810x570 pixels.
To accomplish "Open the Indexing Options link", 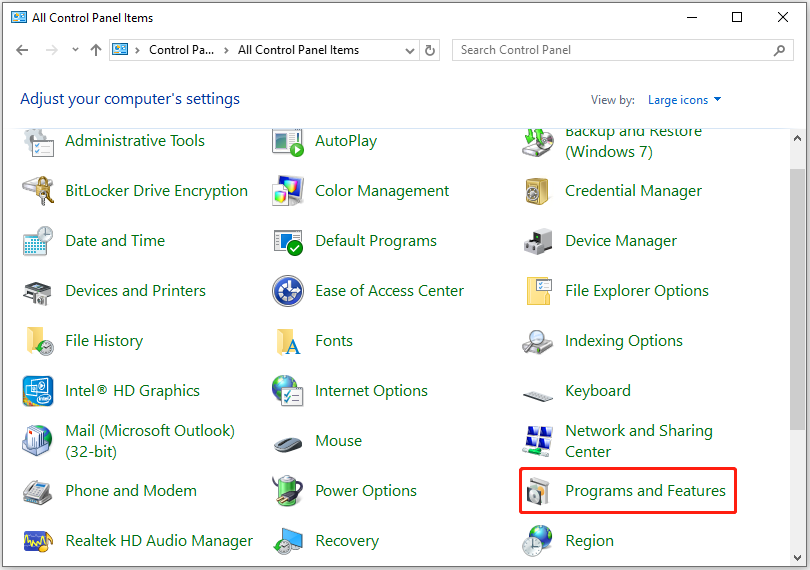I will tap(624, 341).
